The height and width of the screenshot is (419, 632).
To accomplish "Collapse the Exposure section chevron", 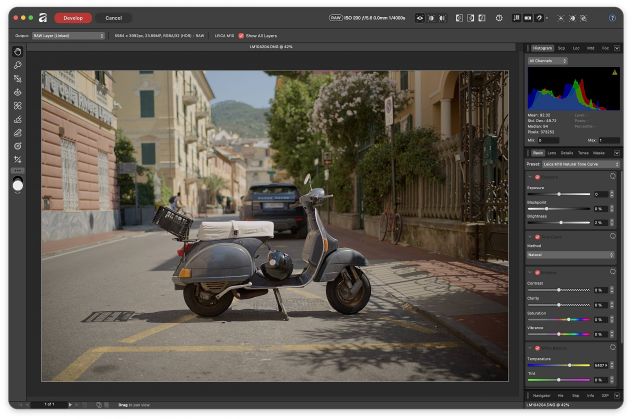I will click(x=530, y=177).
